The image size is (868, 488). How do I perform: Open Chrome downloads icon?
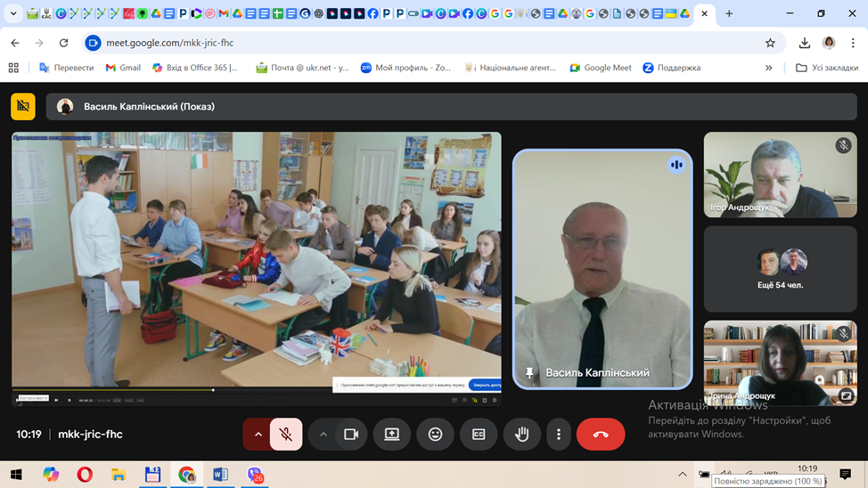point(804,43)
